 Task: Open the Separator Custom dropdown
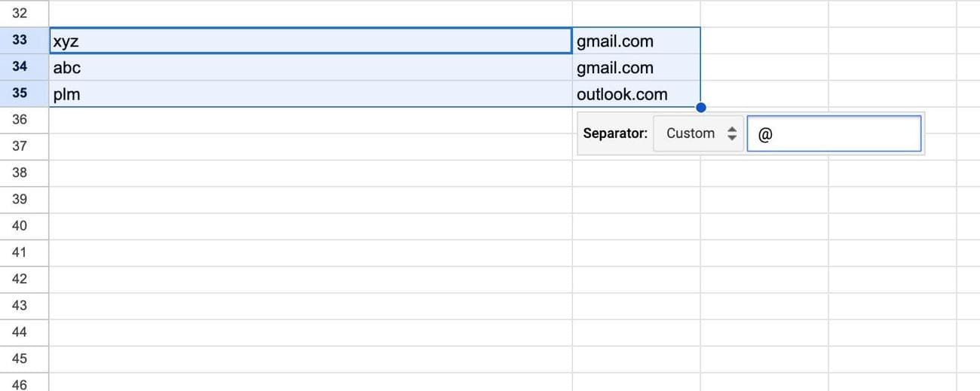698,133
